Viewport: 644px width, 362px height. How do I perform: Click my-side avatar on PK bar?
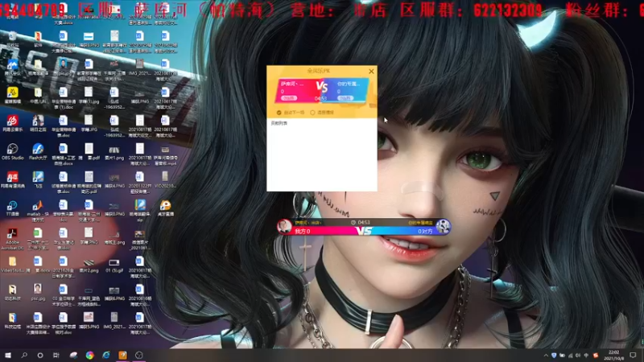tap(284, 226)
